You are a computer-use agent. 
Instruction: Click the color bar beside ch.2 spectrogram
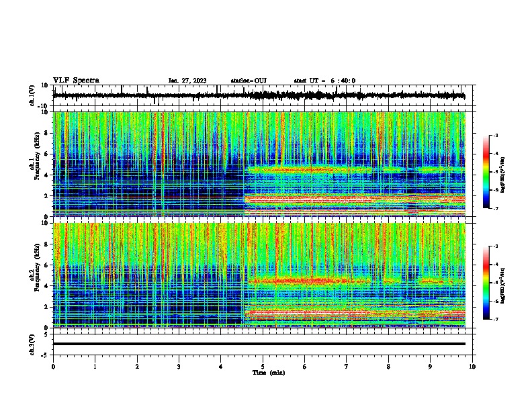pos(486,283)
